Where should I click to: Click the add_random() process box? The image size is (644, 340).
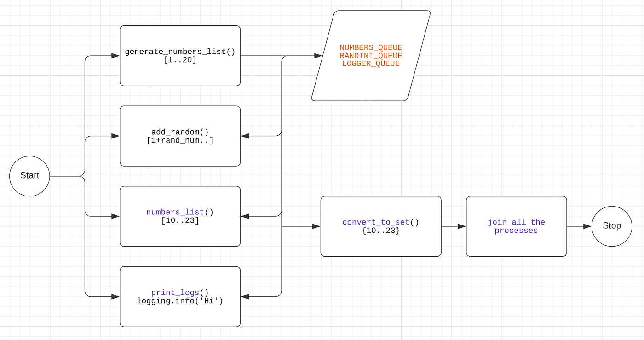point(179,135)
